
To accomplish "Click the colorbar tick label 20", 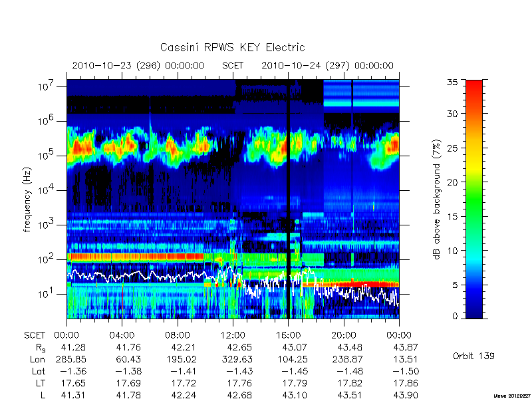I will coord(452,182).
